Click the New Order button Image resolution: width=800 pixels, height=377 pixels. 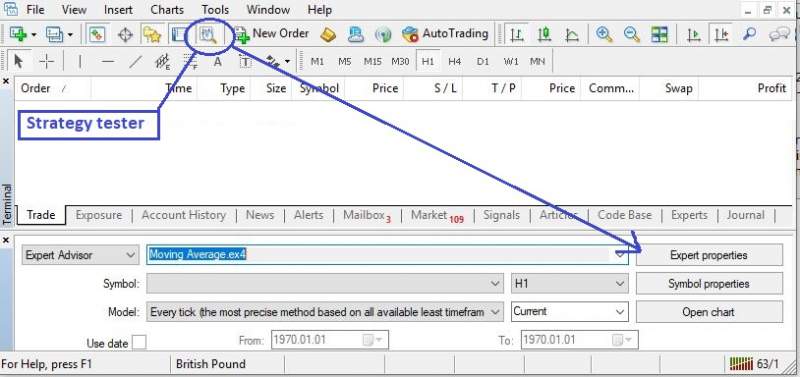coord(273,34)
